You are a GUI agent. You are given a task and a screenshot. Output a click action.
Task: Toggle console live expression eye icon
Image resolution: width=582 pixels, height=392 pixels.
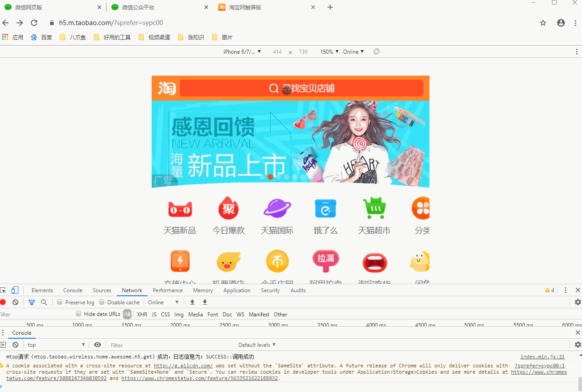98,345
